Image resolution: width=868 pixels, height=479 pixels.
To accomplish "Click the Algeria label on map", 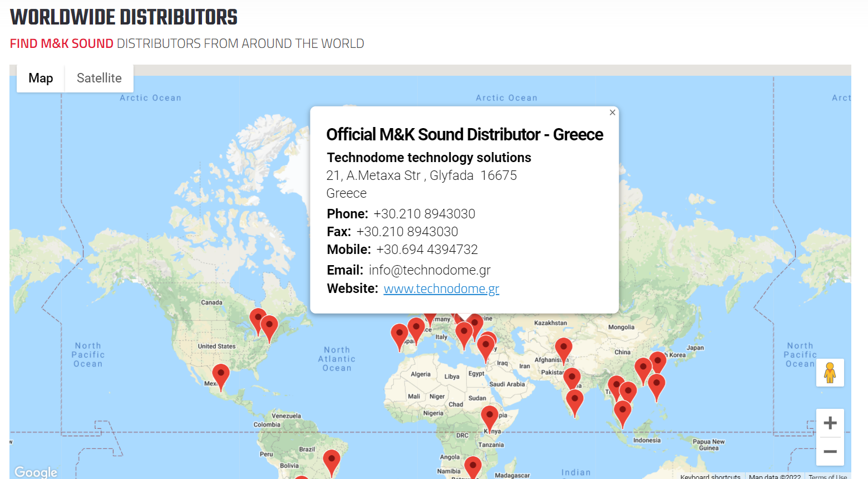I will coord(420,374).
